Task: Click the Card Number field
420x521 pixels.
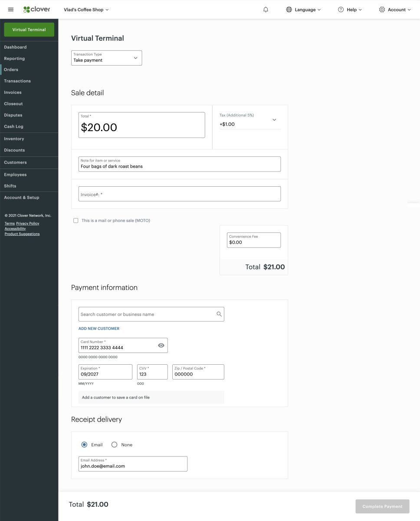Action: coord(123,346)
